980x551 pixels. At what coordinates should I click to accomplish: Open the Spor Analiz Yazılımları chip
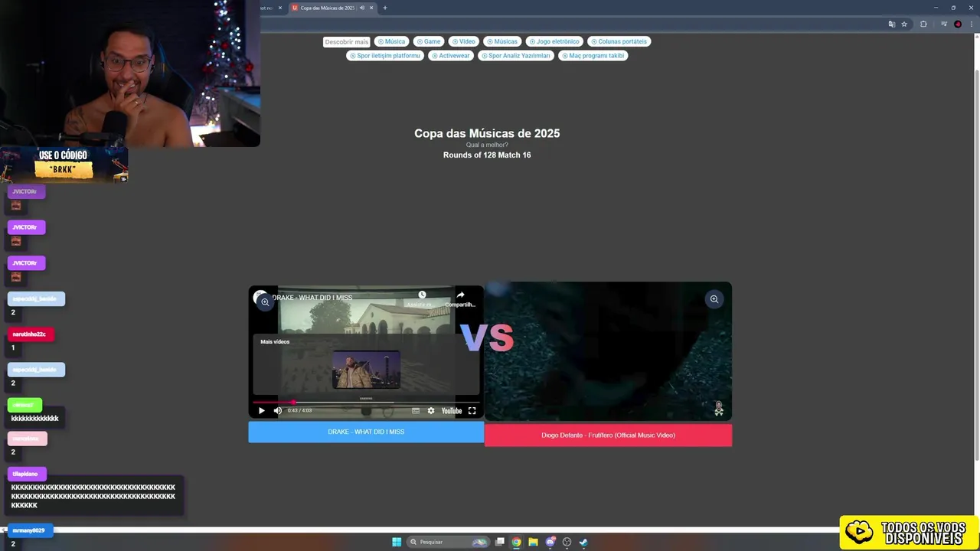point(515,56)
